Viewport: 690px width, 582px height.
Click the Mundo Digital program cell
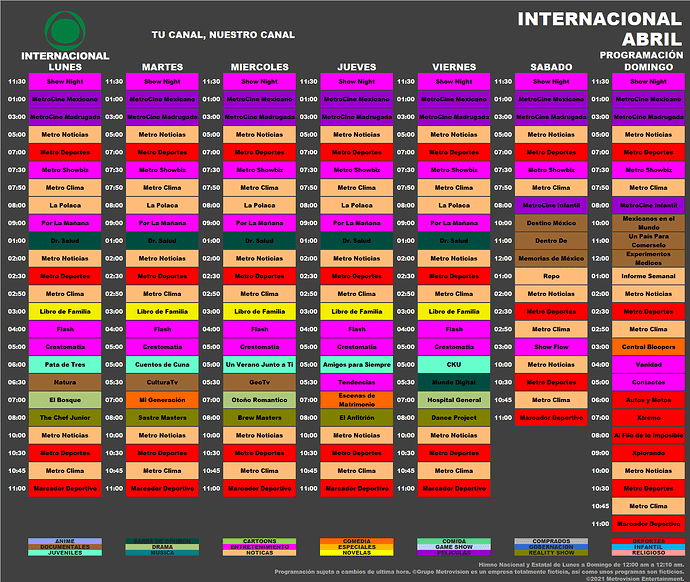(454, 382)
